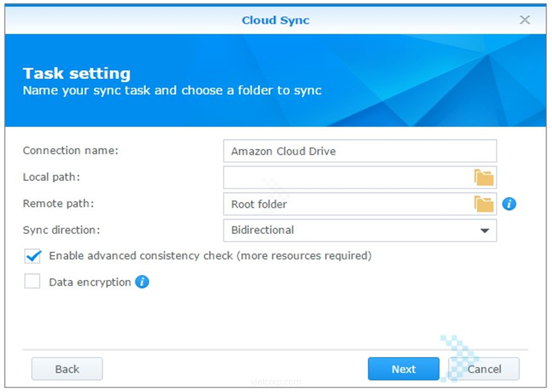Click the Cloud Sync title bar
552x392 pixels.
point(275,20)
